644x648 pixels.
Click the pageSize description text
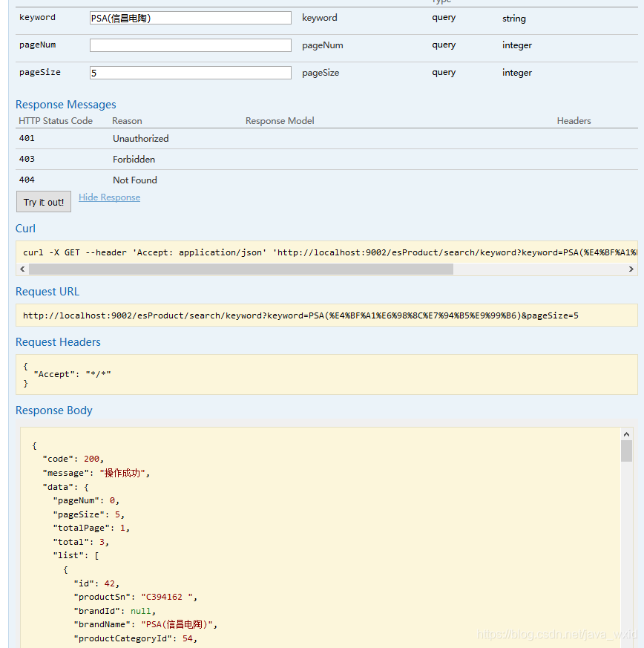click(321, 73)
